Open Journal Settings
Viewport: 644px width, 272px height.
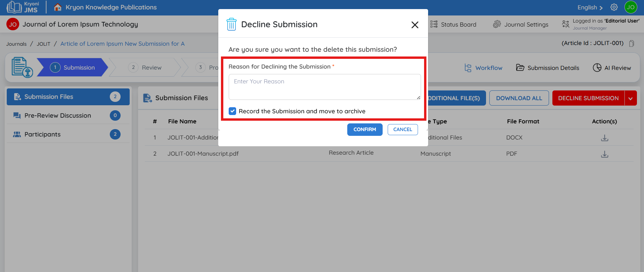(x=521, y=24)
